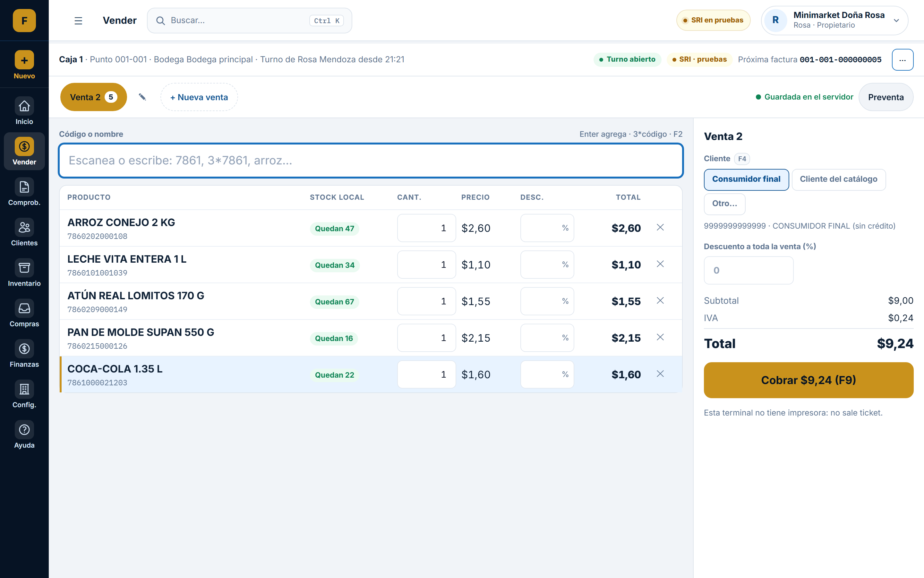
Task: Click the Descuento a toda la venta field
Action: (749, 270)
